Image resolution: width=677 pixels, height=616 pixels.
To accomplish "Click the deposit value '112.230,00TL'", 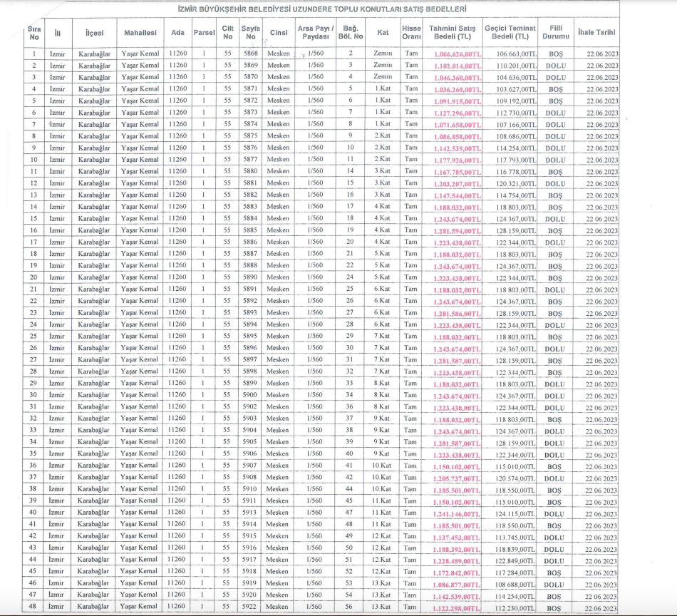I will tap(515, 608).
